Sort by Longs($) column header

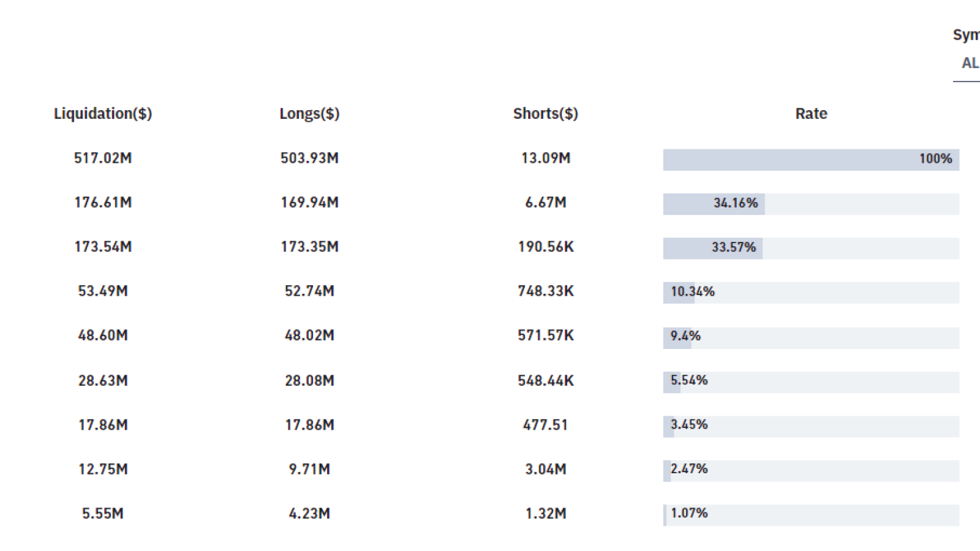pyautogui.click(x=309, y=114)
